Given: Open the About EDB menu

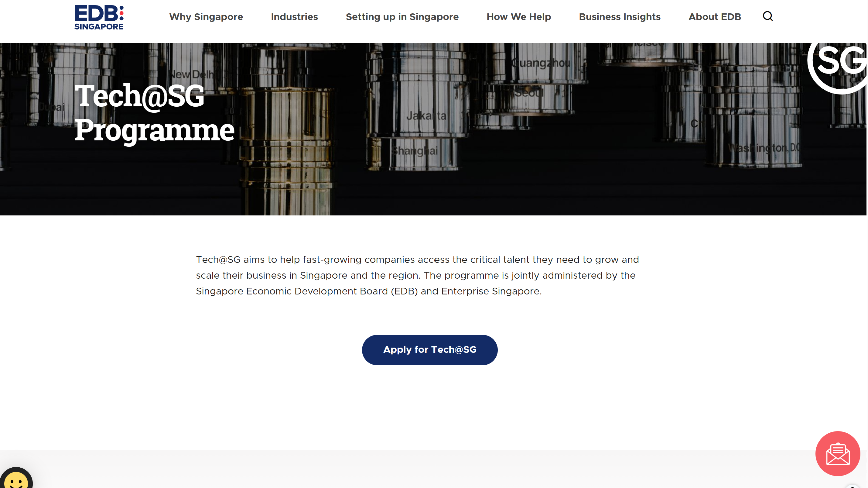Looking at the screenshot, I should coord(714,17).
